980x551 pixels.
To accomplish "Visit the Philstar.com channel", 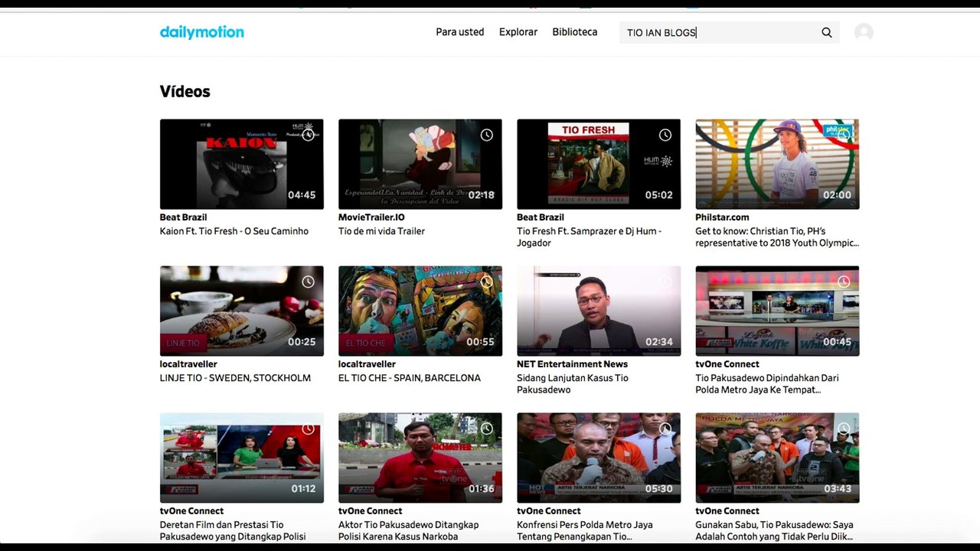I will pyautogui.click(x=722, y=217).
